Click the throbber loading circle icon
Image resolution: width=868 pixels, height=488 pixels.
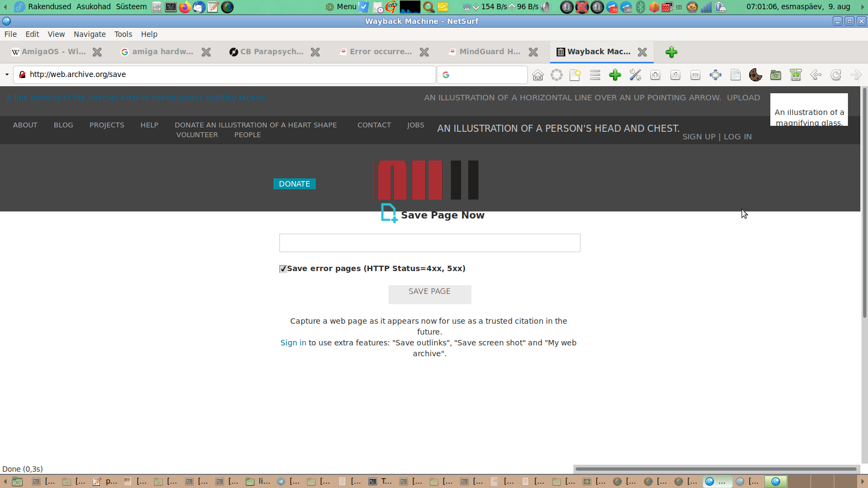(x=557, y=75)
